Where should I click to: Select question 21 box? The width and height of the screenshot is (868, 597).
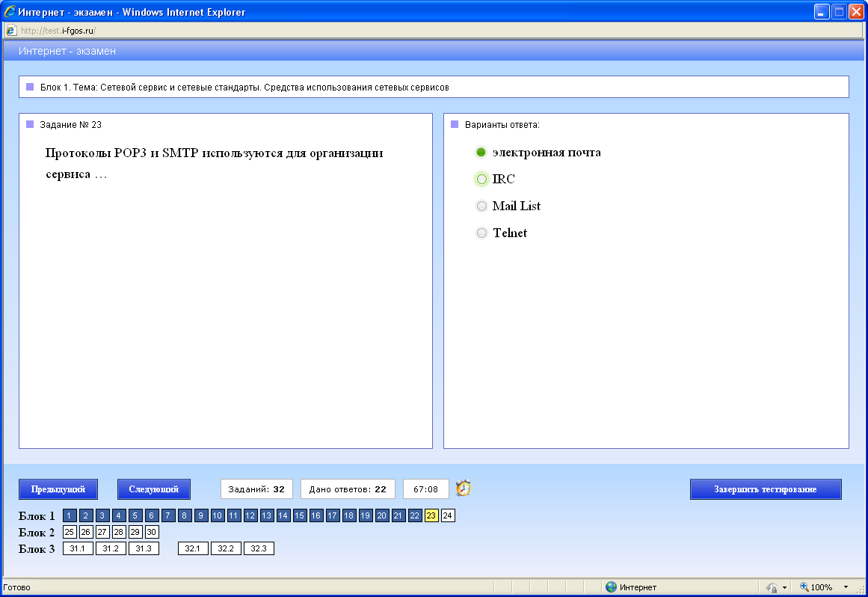[x=398, y=515]
